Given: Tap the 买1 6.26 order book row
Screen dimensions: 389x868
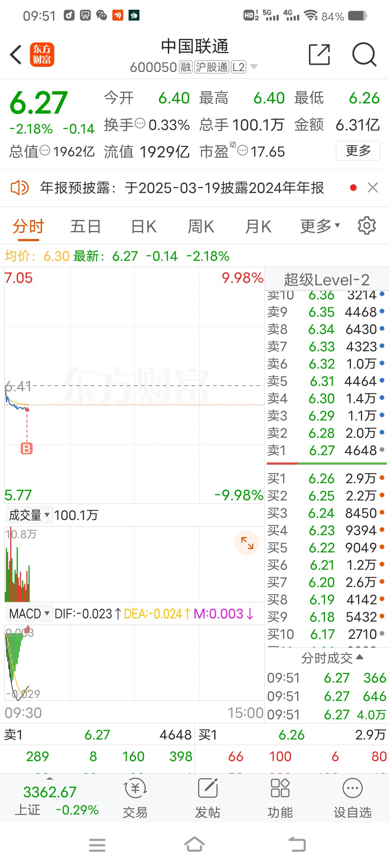Looking at the screenshot, I should tap(326, 478).
